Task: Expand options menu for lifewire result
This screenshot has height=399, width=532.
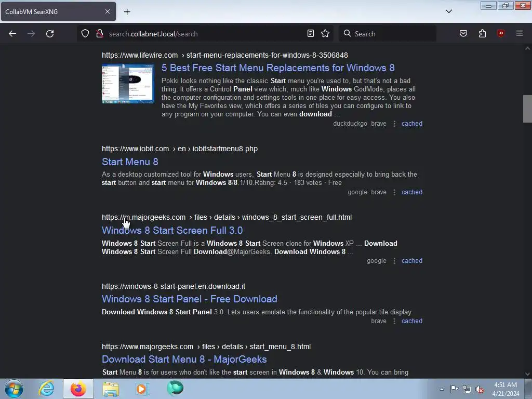Action: (x=394, y=124)
